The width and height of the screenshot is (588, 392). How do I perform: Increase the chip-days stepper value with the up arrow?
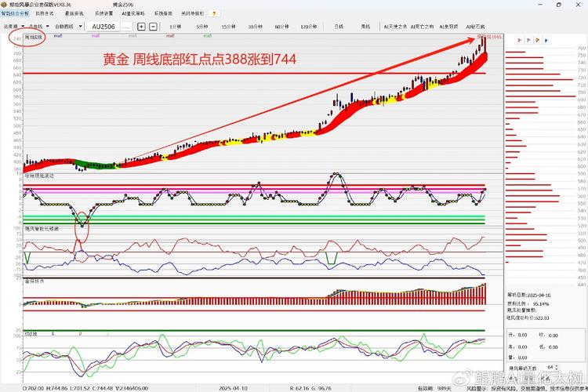coord(556,366)
